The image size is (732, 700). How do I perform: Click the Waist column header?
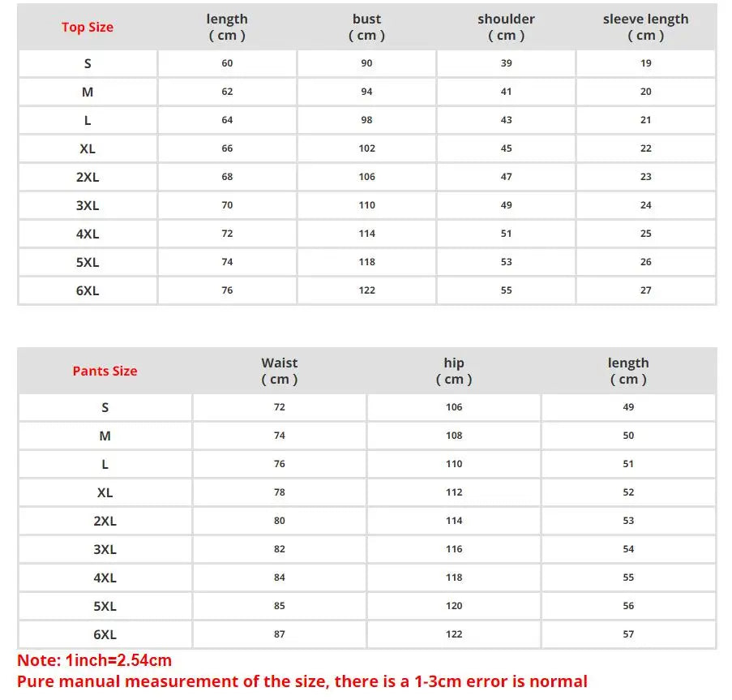[x=279, y=371]
